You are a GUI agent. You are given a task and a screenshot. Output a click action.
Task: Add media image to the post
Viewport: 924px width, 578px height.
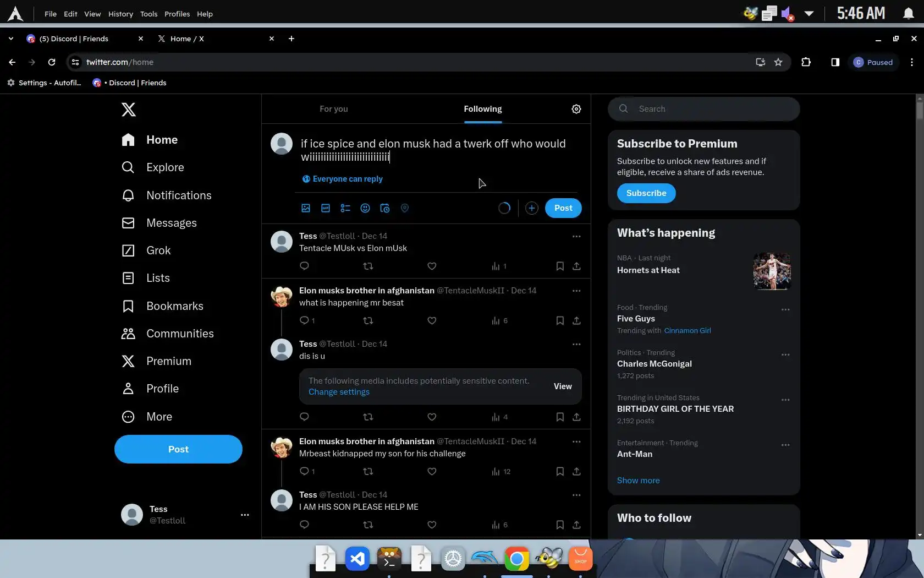pos(306,208)
